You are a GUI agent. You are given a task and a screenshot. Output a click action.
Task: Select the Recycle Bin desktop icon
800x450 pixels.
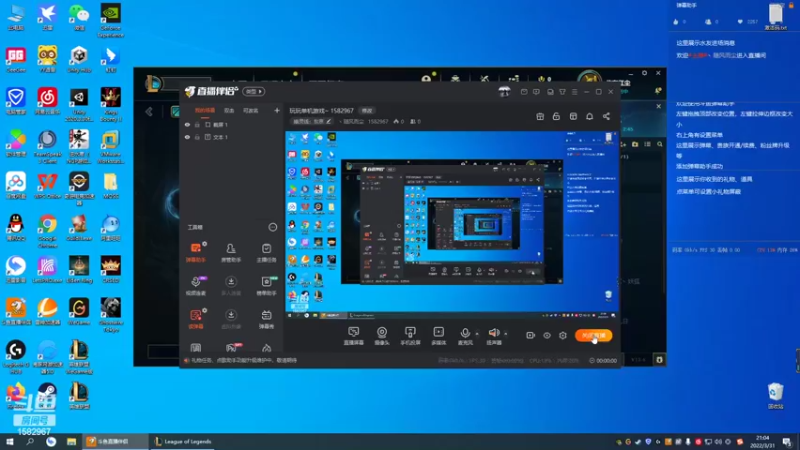(776, 396)
